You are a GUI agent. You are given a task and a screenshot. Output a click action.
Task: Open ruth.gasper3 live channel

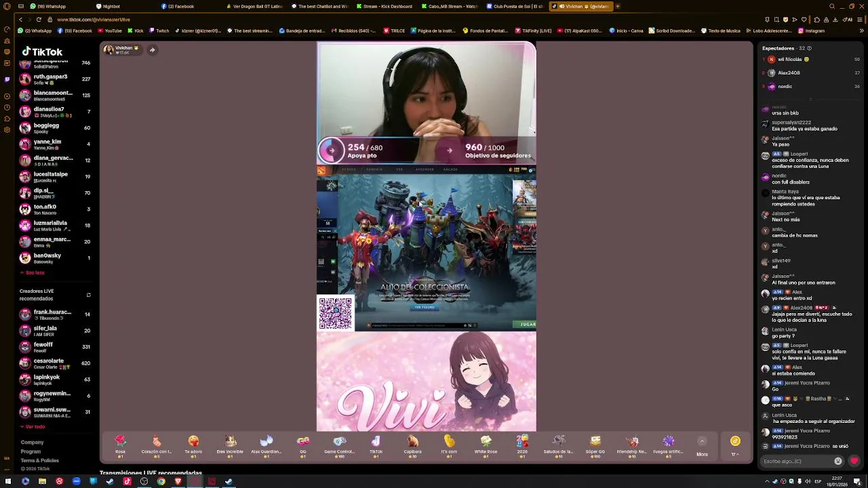54,79
